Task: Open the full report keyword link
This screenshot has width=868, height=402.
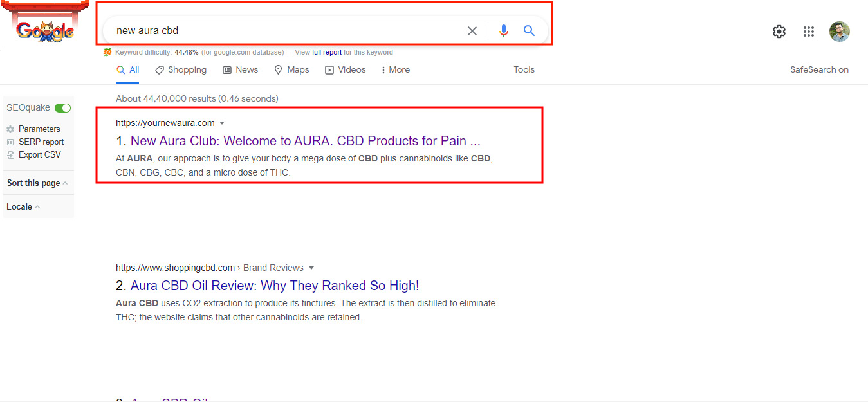Action: coord(327,52)
